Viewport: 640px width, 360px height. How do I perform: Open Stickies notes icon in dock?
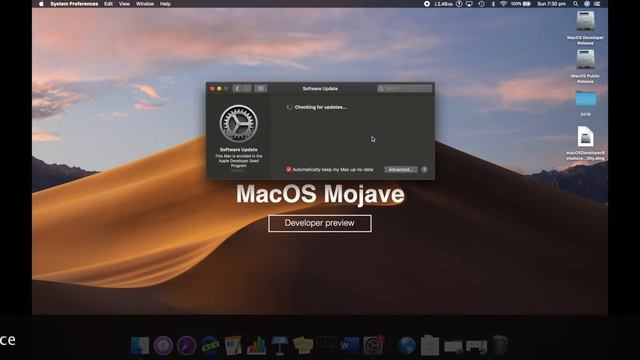click(303, 345)
